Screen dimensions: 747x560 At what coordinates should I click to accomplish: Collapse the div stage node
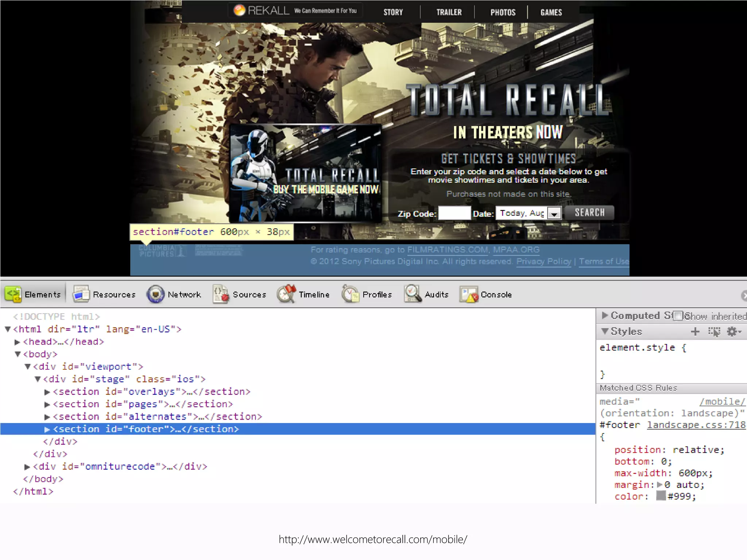(37, 379)
